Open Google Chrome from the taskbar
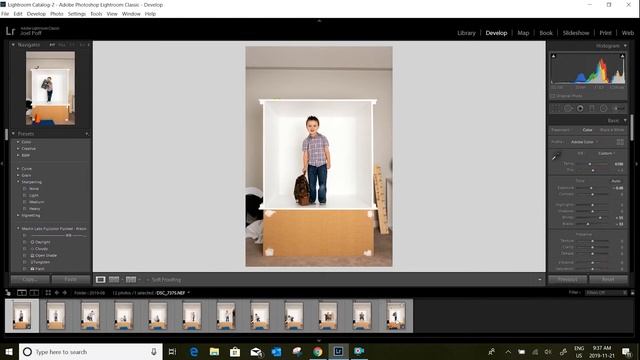Screen dimensions: 640x360 pos(318,351)
